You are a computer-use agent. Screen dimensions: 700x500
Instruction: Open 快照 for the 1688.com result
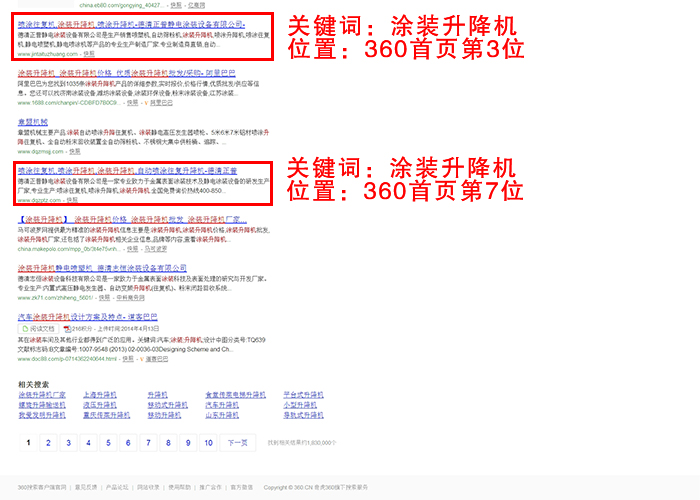coord(132,103)
